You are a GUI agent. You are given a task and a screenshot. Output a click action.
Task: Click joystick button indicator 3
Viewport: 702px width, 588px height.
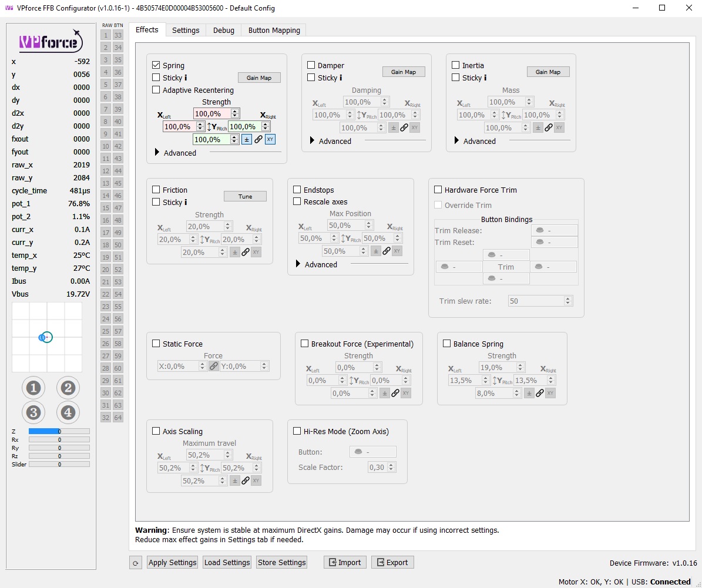33,412
